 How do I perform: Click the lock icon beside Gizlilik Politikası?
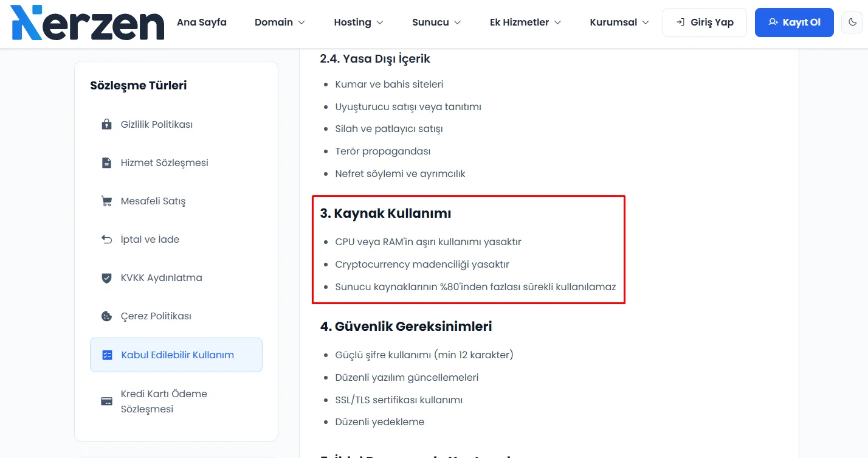tap(107, 125)
